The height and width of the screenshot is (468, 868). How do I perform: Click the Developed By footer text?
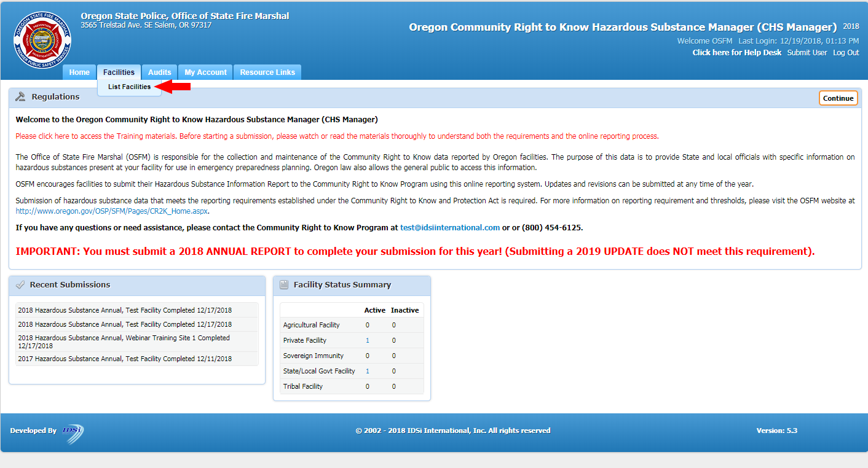(x=33, y=431)
